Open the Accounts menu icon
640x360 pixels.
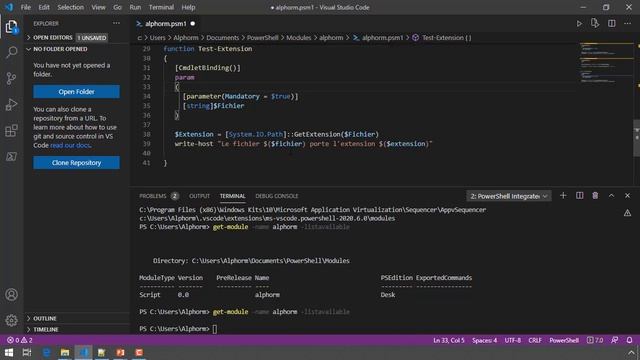click(11, 294)
